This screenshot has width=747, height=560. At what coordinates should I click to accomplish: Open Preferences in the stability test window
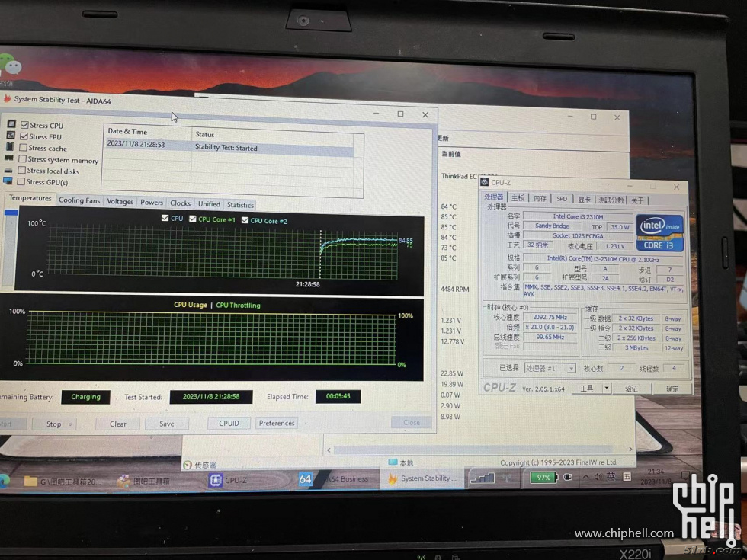pyautogui.click(x=276, y=423)
